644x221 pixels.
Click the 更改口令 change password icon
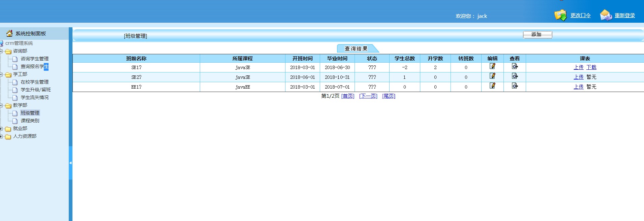pos(561,15)
